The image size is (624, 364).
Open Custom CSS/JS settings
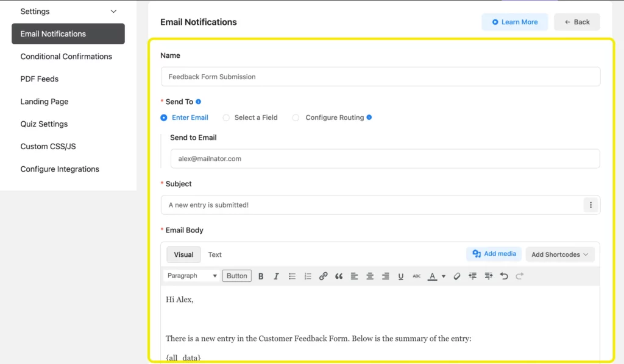click(48, 146)
